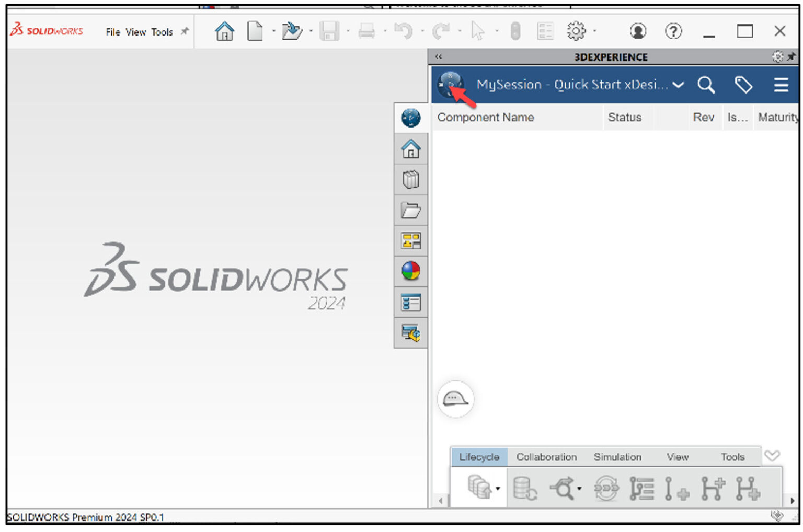Open the File Explorer folder pane
803x532 pixels.
(x=411, y=210)
